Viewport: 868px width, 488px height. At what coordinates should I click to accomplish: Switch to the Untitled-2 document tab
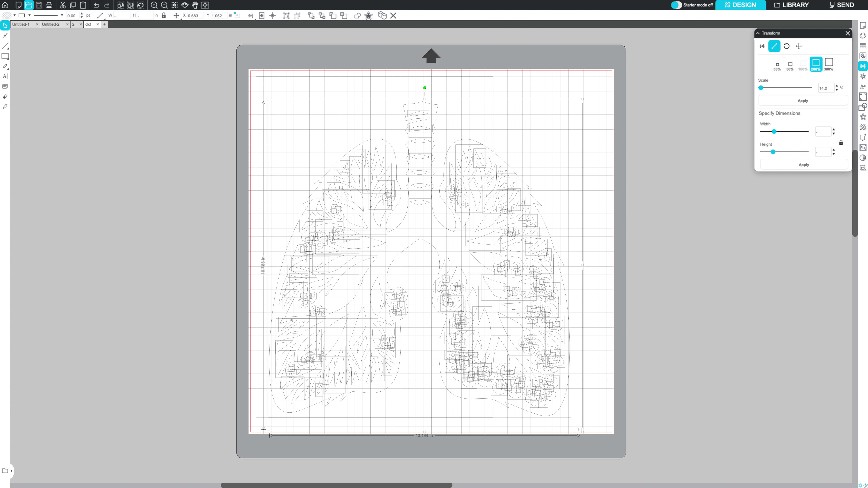click(x=51, y=24)
